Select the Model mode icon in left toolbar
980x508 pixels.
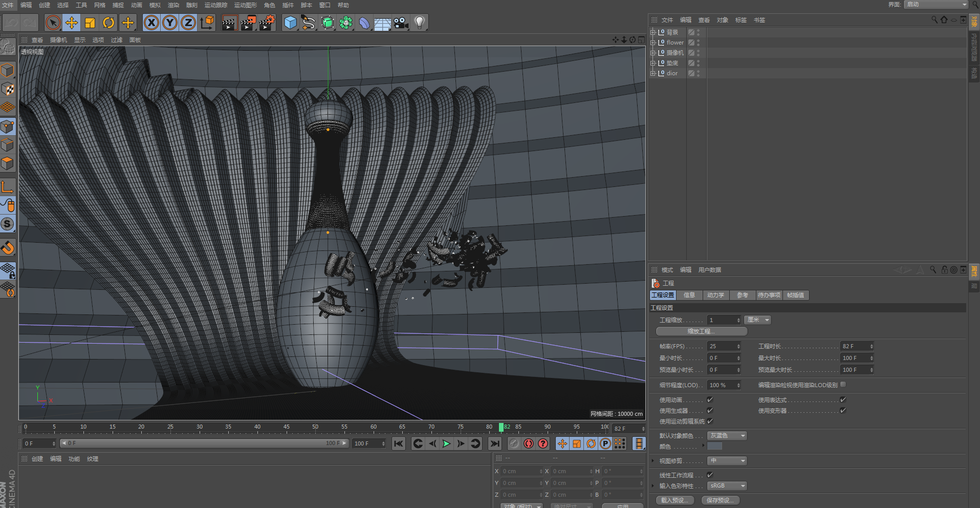coord(8,70)
